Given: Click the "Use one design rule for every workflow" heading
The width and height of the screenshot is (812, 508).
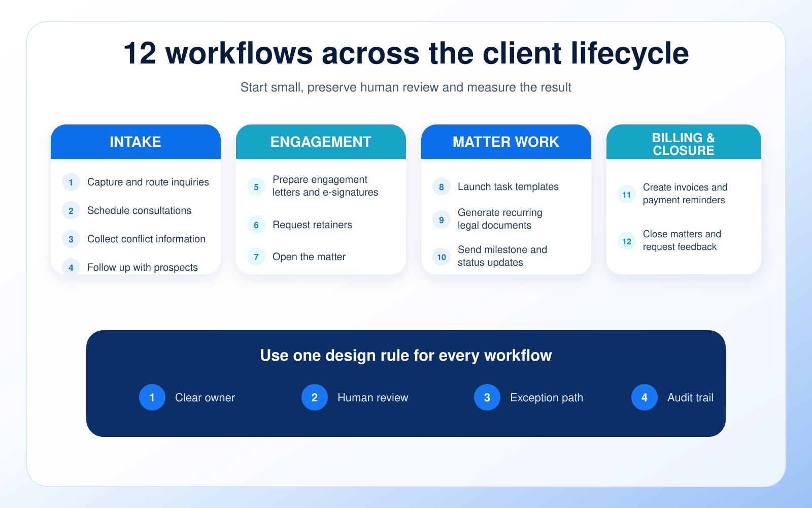Looking at the screenshot, I should point(406,355).
